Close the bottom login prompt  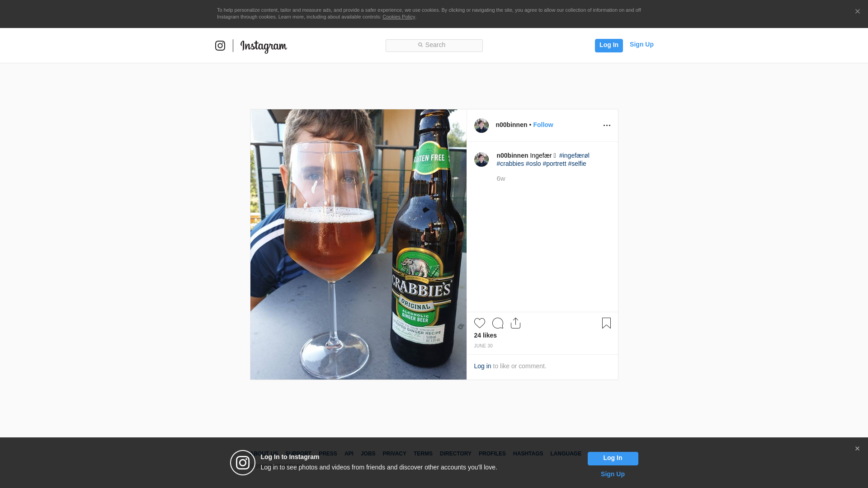coord(857,449)
